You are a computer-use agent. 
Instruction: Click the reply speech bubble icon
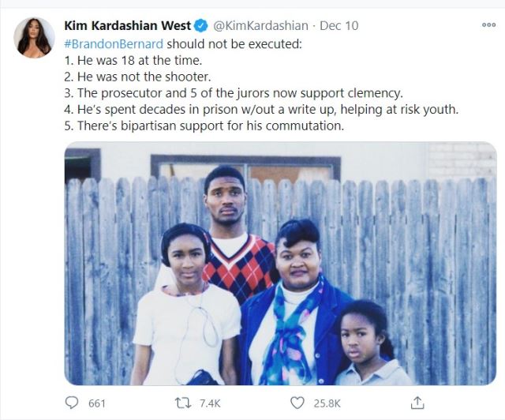72,403
